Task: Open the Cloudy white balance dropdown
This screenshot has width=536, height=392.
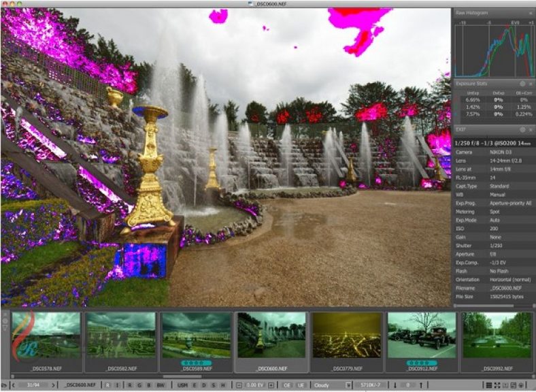Action: point(332,385)
